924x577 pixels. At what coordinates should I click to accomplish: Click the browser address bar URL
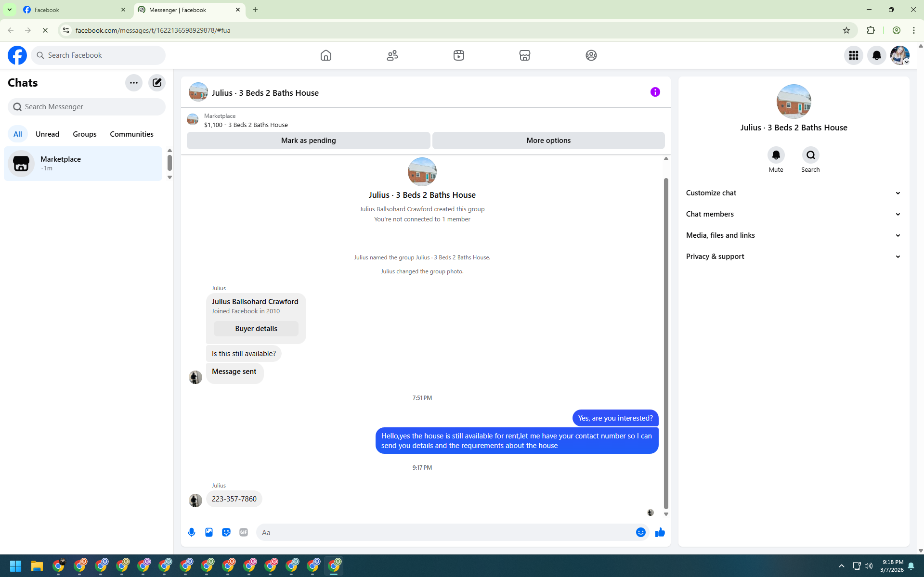pyautogui.click(x=153, y=30)
